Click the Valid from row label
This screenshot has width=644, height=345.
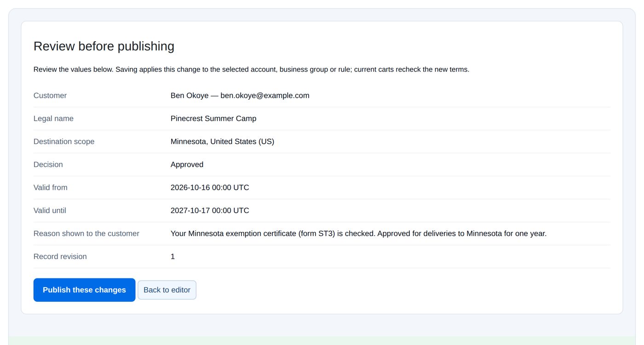pyautogui.click(x=51, y=187)
